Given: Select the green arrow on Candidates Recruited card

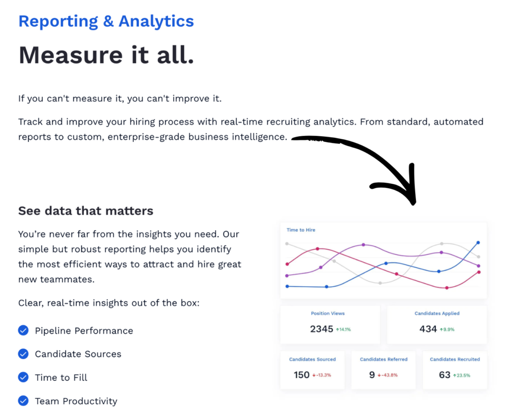Looking at the screenshot, I should 456,375.
